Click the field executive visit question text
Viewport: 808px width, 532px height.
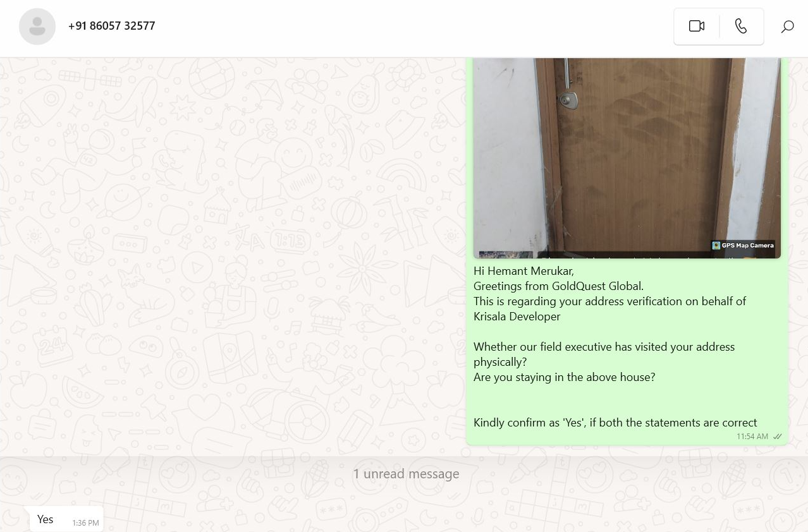click(x=604, y=354)
